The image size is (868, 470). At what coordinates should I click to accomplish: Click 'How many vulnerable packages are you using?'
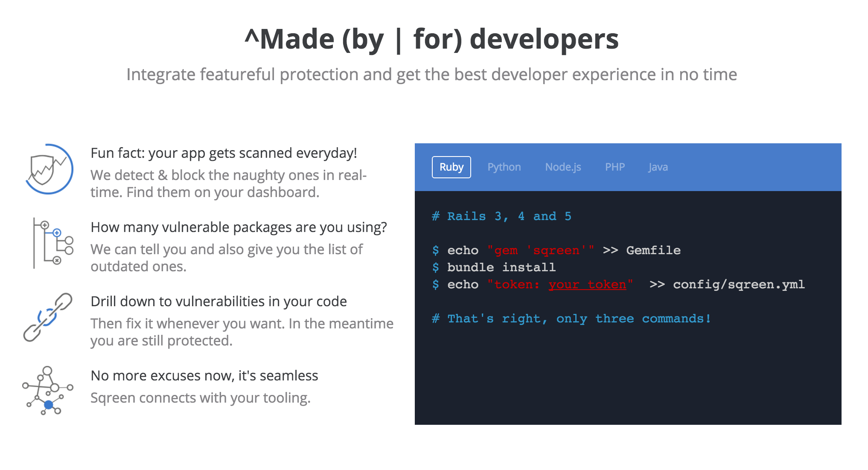239,227
